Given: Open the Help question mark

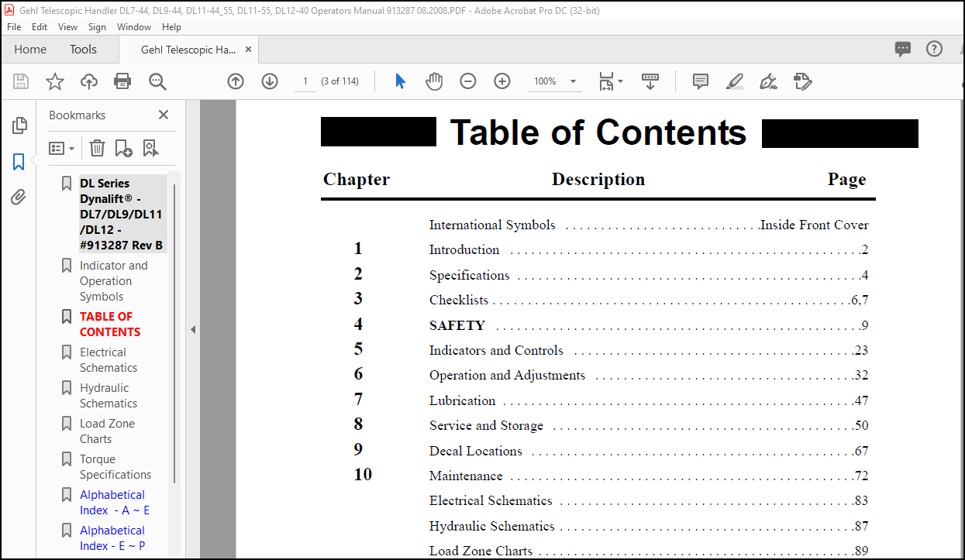Looking at the screenshot, I should pyautogui.click(x=934, y=49).
